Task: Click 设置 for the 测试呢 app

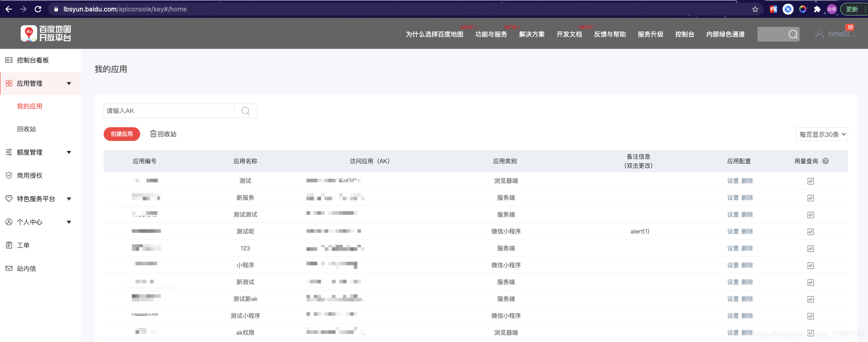Action: [733, 232]
